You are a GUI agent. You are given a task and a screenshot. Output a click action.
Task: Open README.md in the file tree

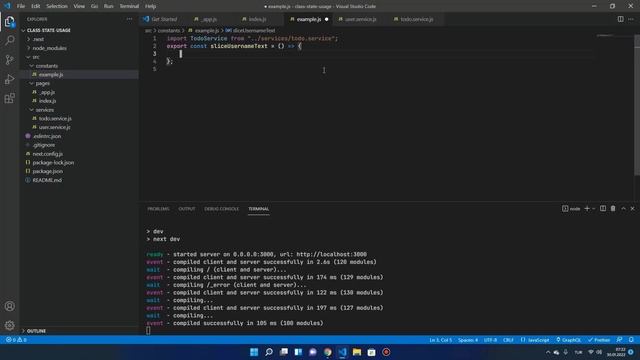pos(47,180)
